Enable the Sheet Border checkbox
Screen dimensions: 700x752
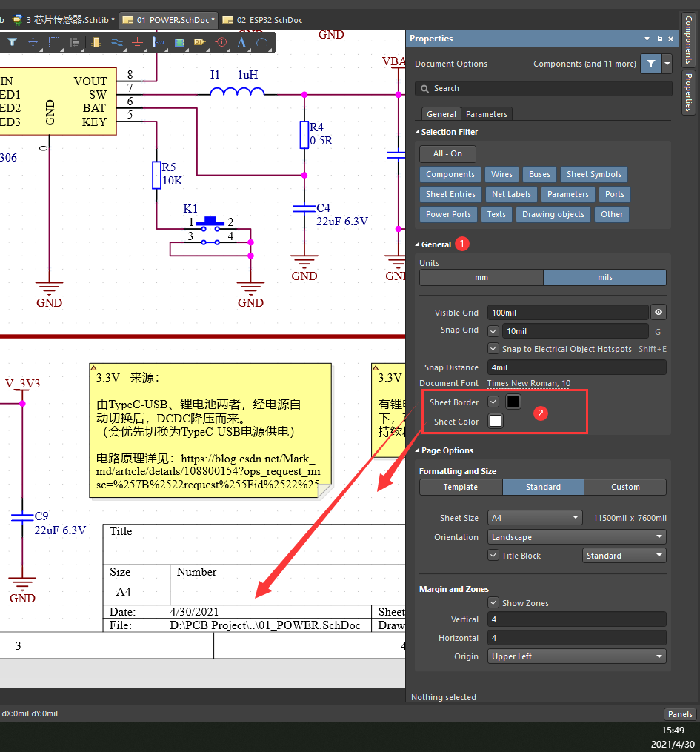pos(493,402)
